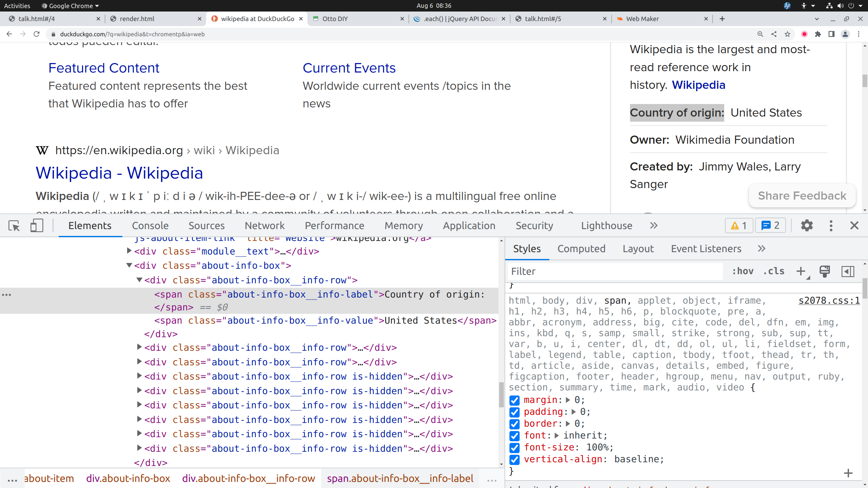Open the Computed styles tab
The width and height of the screenshot is (868, 488).
[581, 249]
